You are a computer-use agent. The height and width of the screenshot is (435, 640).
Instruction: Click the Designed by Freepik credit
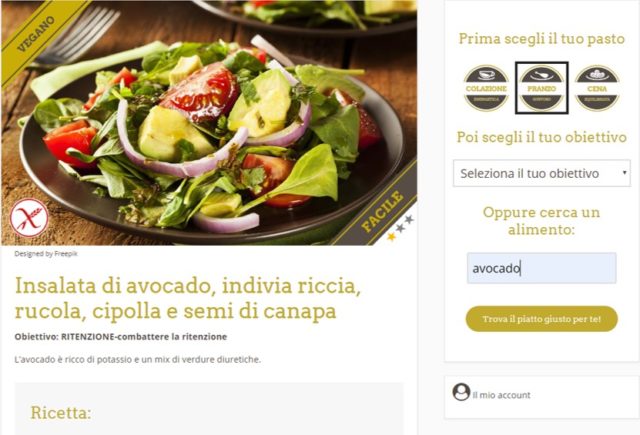click(x=46, y=254)
